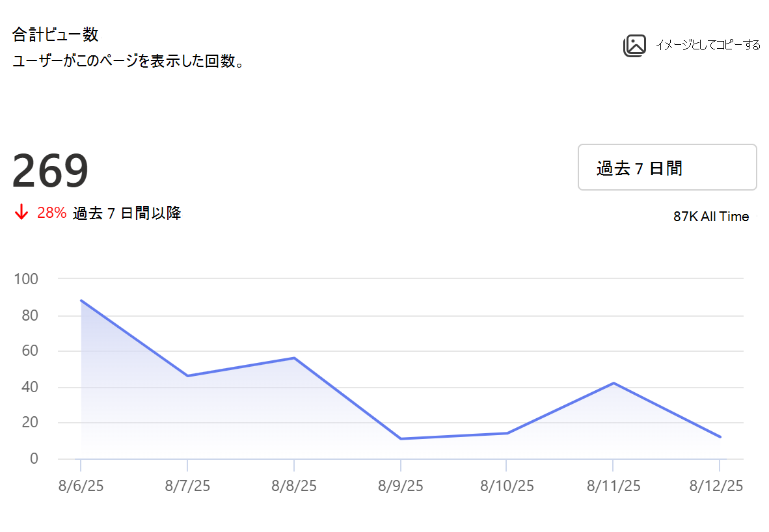Select the 8/11/25 peak on the chart line
Screen dimensions: 769x532
(x=614, y=383)
